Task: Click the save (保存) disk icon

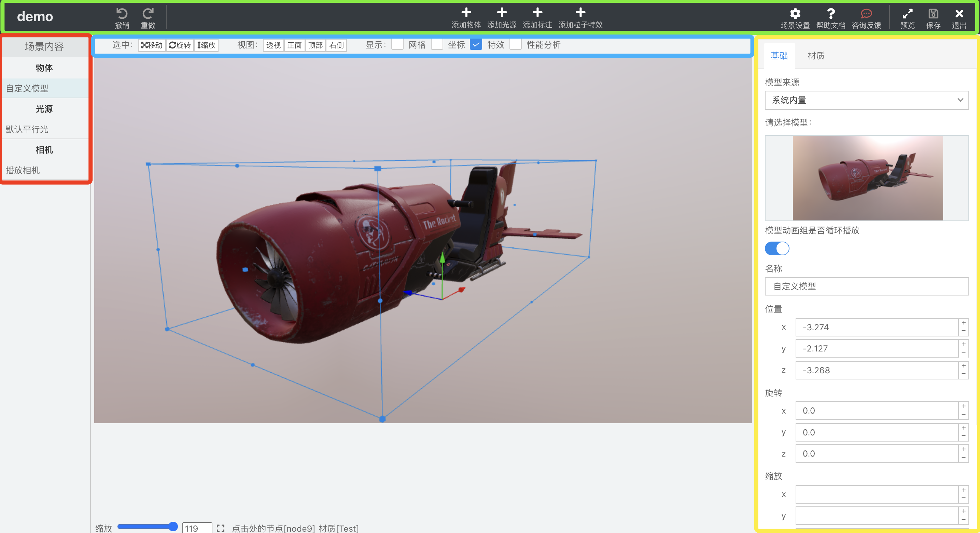Action: tap(933, 14)
